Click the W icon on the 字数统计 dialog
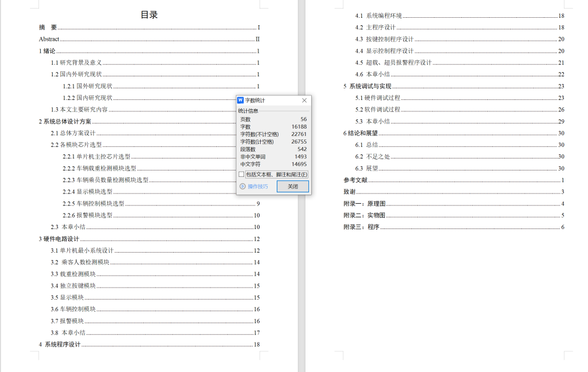This screenshot has width=588, height=372. pyautogui.click(x=242, y=100)
